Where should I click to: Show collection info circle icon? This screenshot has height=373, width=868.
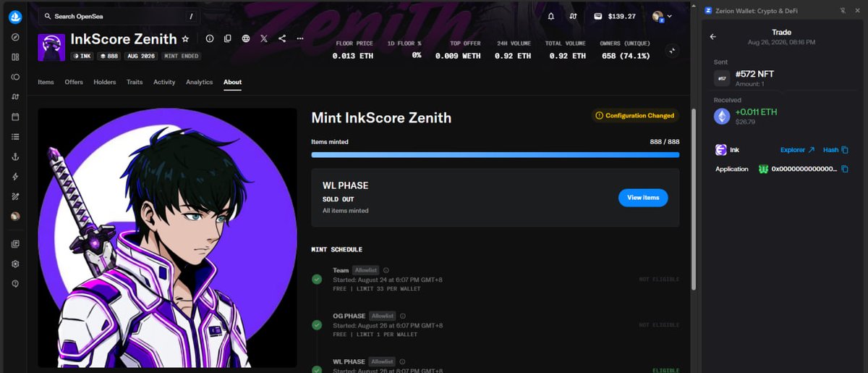click(x=210, y=38)
